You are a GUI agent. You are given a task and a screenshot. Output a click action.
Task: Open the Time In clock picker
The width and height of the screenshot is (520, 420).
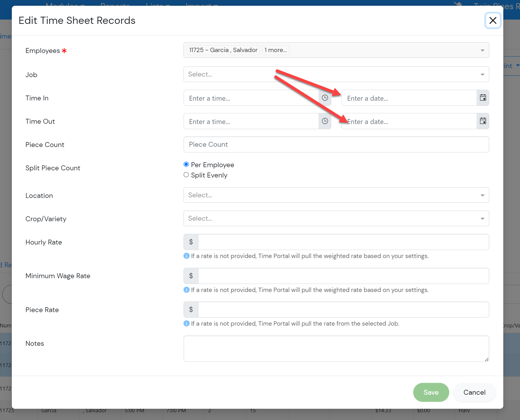tap(325, 98)
